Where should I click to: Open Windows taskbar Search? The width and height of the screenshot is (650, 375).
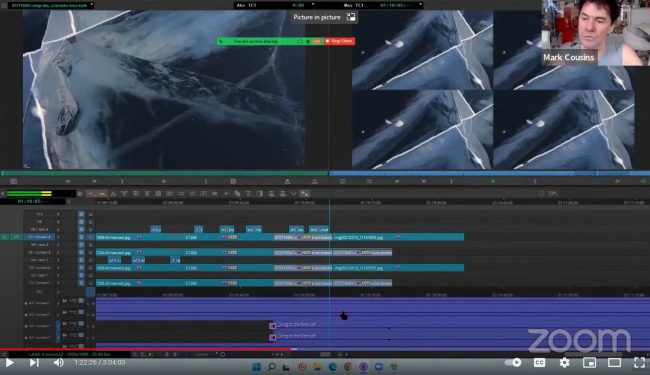pyautogui.click(x=272, y=367)
